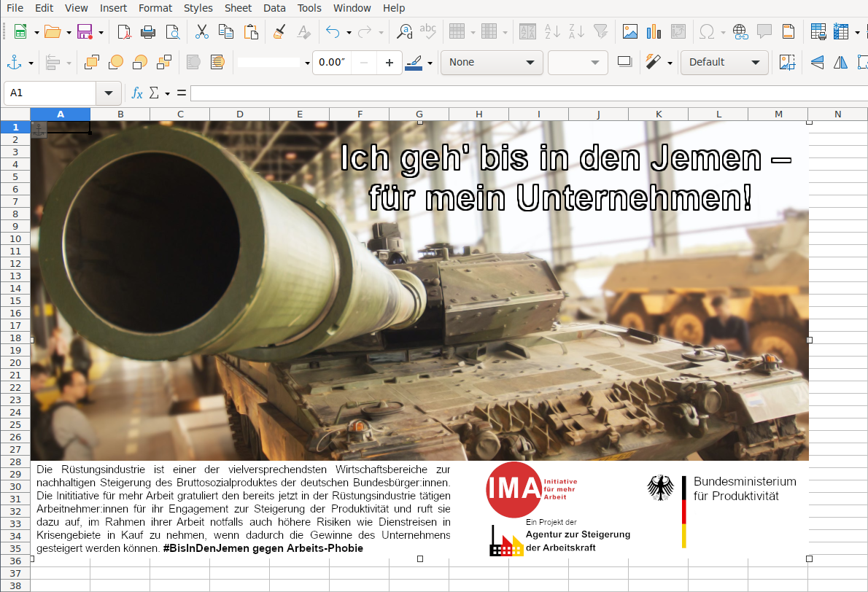The image size is (868, 592).
Task: Select the Cut scissors icon
Action: tap(202, 31)
